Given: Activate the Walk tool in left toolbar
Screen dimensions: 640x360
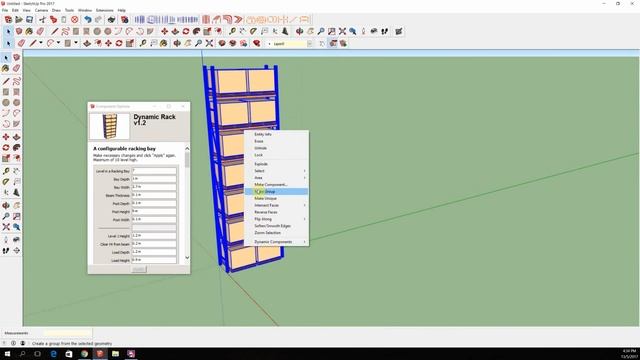Looking at the screenshot, I should [x=6, y=250].
